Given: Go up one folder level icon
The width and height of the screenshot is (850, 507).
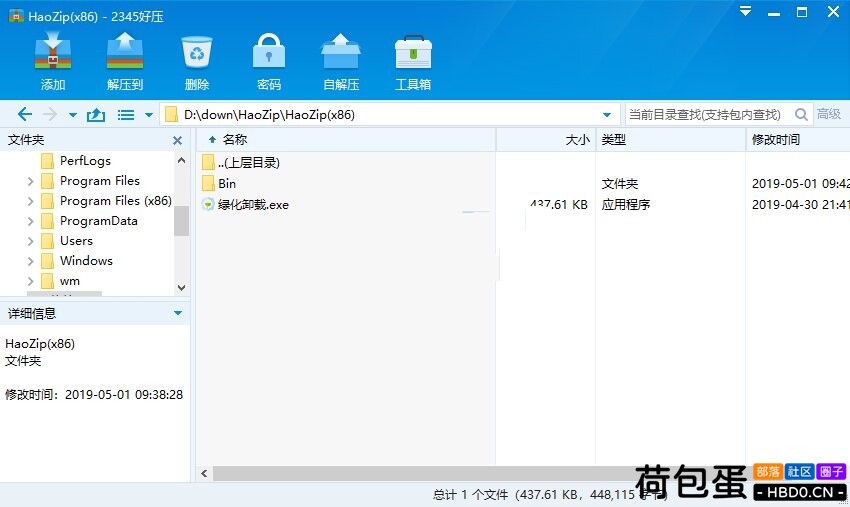Looking at the screenshot, I should tap(96, 114).
